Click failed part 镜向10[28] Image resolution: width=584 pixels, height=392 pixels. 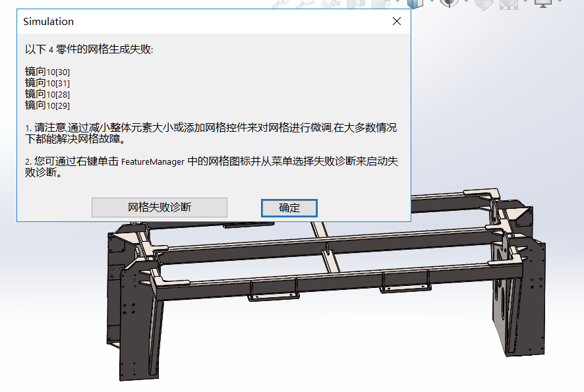(x=47, y=94)
